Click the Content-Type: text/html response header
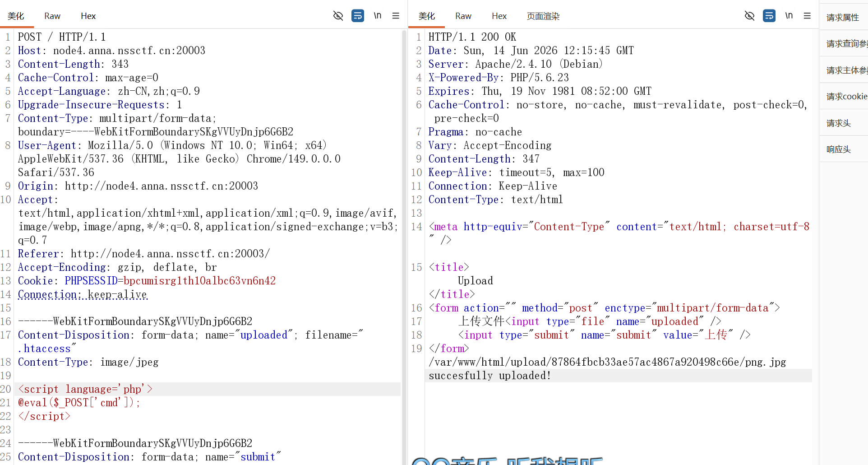The height and width of the screenshot is (465, 868). pyautogui.click(x=496, y=200)
